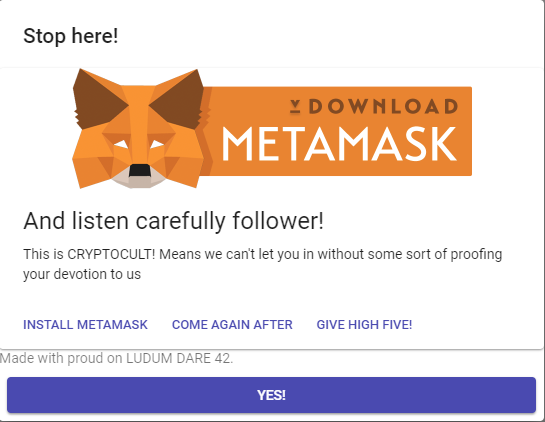The height and width of the screenshot is (422, 545).
Task: Click the MetaMask fox head logo
Action: click(x=139, y=129)
